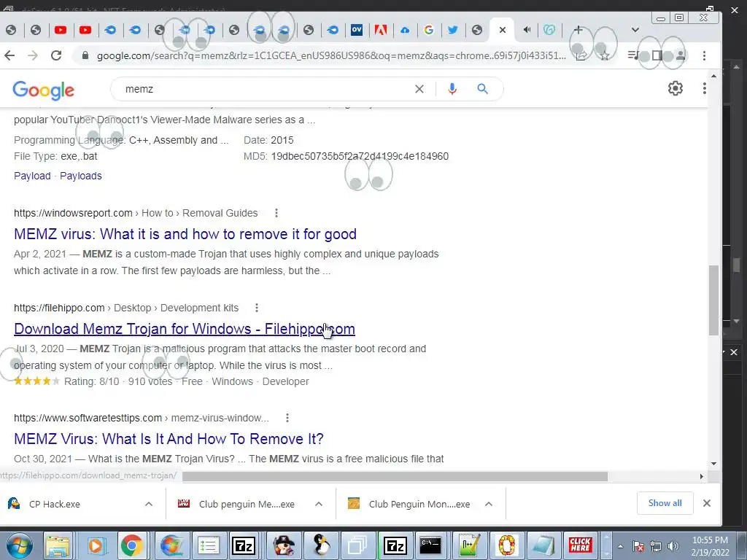The image size is (747, 560).
Task: Open the Payloads link
Action: (81, 176)
